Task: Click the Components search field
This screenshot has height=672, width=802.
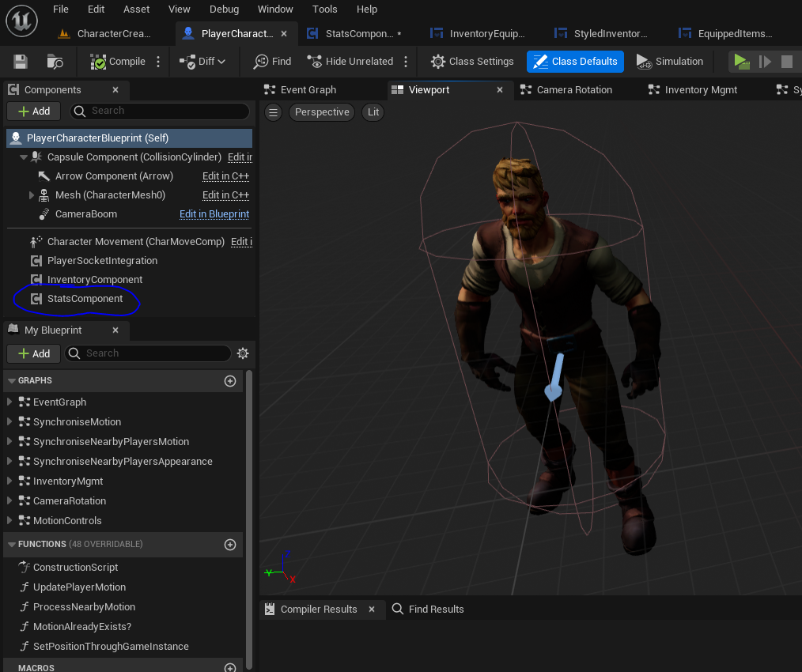Action: tap(160, 111)
